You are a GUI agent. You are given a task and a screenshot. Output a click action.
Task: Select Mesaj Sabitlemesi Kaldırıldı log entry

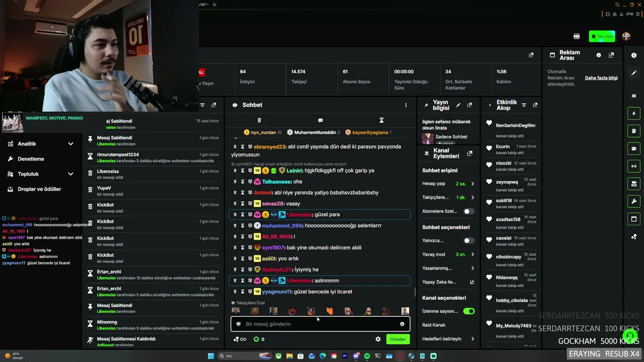153,341
